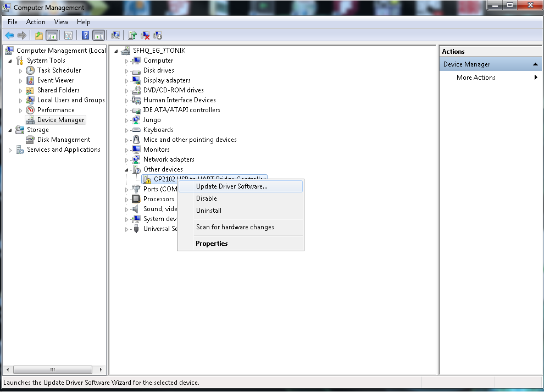Open the Help menu
The image size is (544, 392).
(x=84, y=22)
